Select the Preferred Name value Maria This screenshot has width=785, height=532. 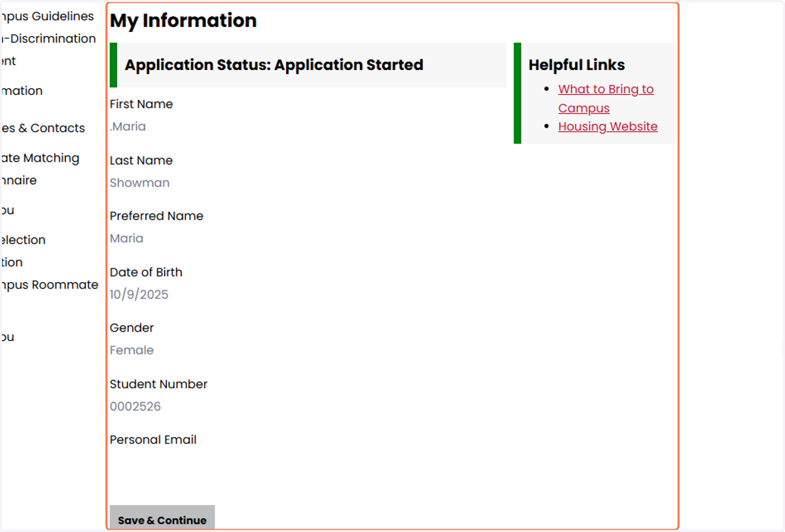126,238
